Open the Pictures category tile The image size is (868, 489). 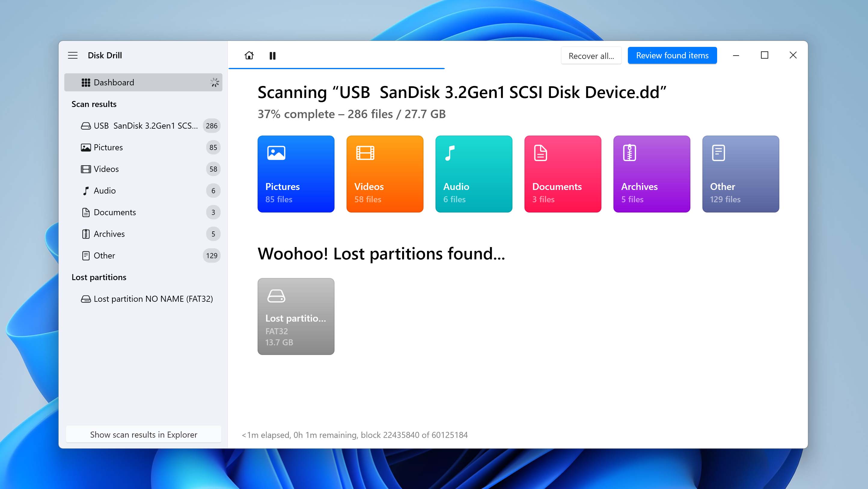295,174
